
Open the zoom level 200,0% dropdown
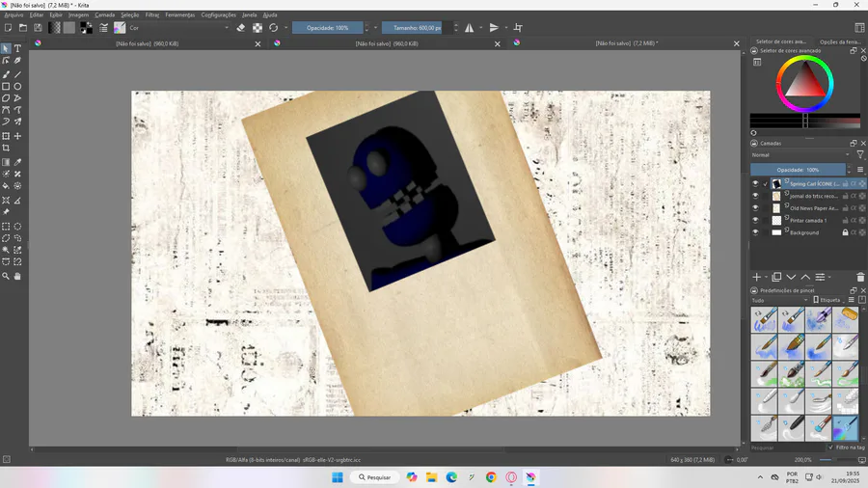point(803,460)
